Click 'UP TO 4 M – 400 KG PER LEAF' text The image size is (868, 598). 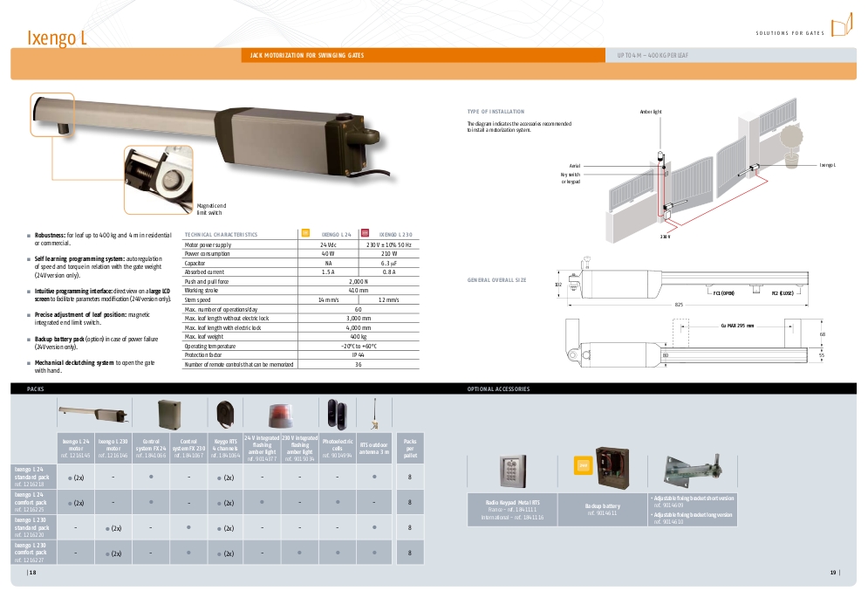(x=653, y=55)
